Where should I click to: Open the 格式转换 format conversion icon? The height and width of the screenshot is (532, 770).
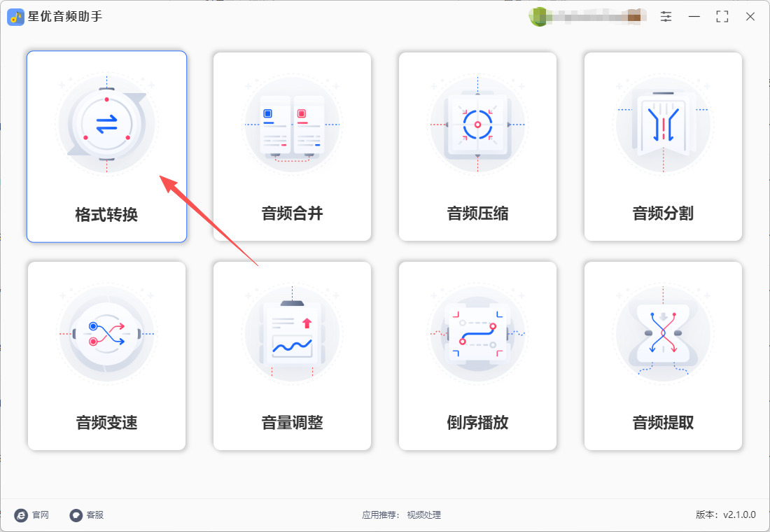(x=106, y=124)
